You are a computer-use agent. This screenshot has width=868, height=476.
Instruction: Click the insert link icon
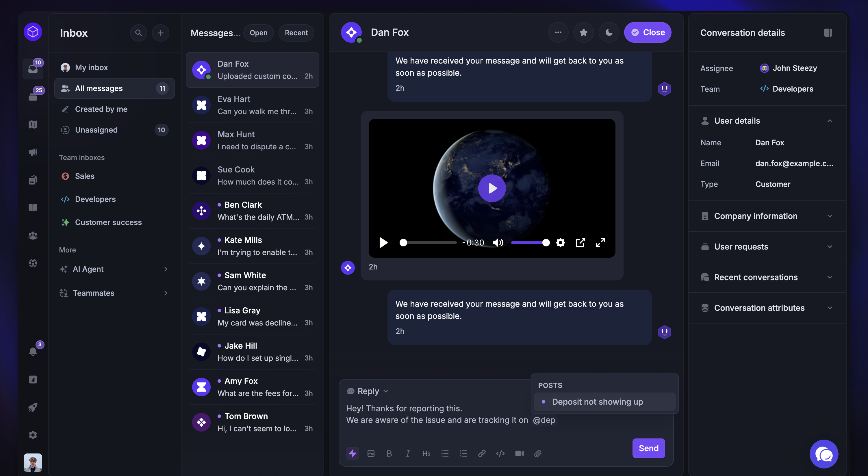[x=482, y=453]
